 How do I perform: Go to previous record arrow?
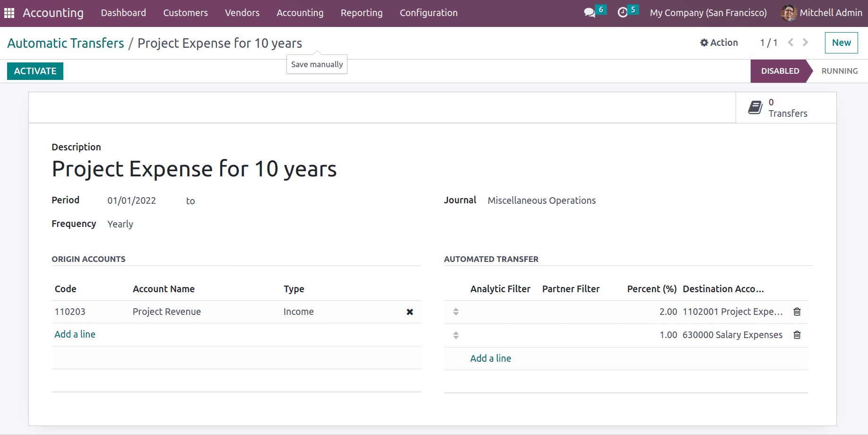pyautogui.click(x=790, y=43)
